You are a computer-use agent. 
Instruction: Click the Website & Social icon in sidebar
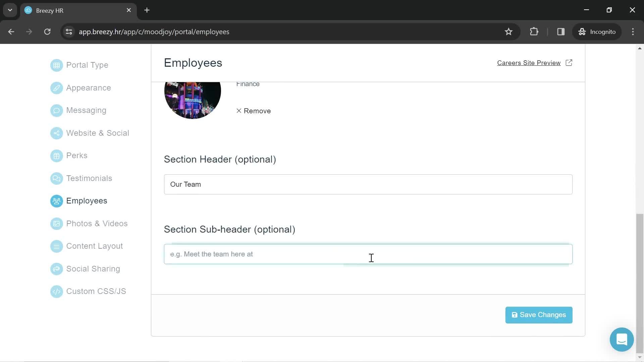56,133
